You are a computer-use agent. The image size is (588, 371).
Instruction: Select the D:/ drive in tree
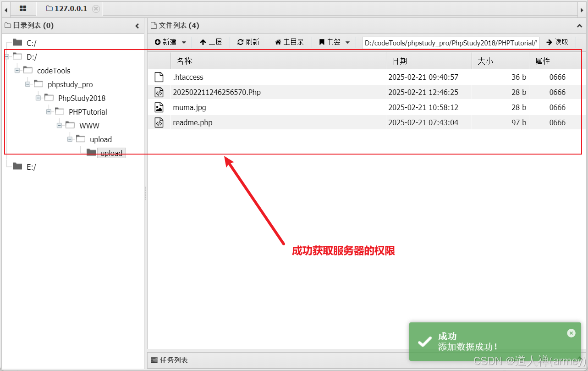32,57
